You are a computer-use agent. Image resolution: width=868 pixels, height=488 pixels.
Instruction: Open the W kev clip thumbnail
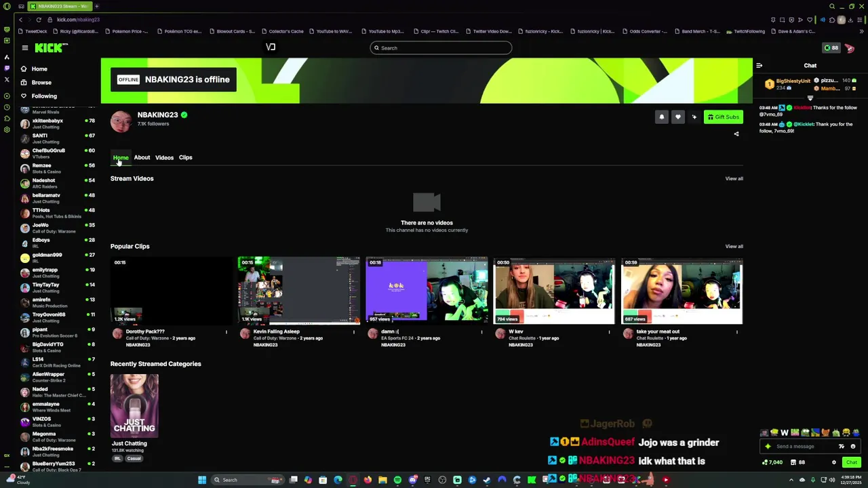coord(554,290)
